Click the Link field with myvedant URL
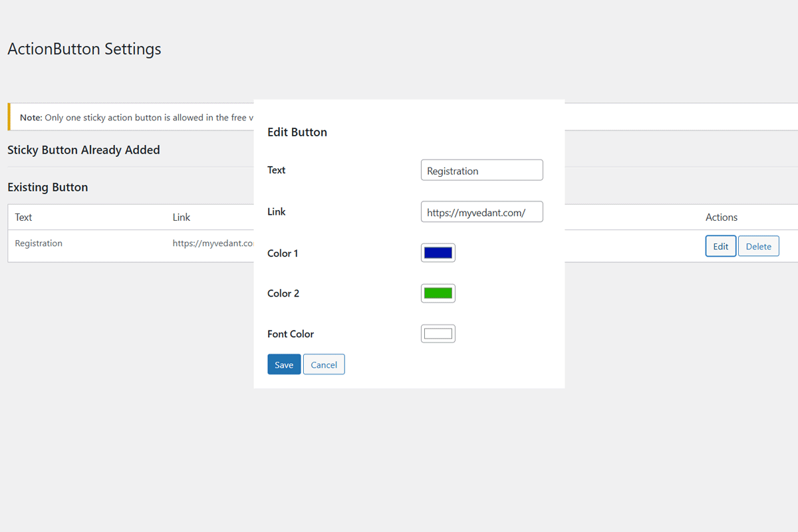The image size is (798, 532). pyautogui.click(x=481, y=212)
